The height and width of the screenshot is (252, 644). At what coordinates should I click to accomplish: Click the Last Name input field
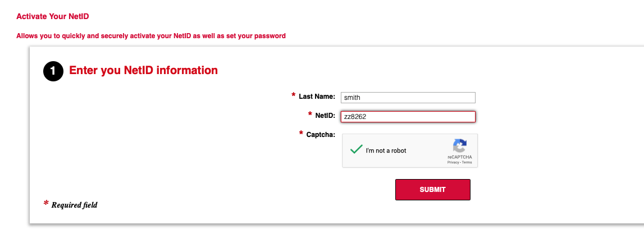point(408,98)
